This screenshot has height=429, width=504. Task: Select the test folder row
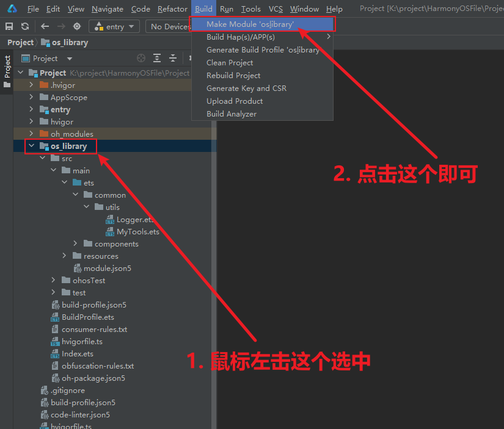pyautogui.click(x=115, y=292)
